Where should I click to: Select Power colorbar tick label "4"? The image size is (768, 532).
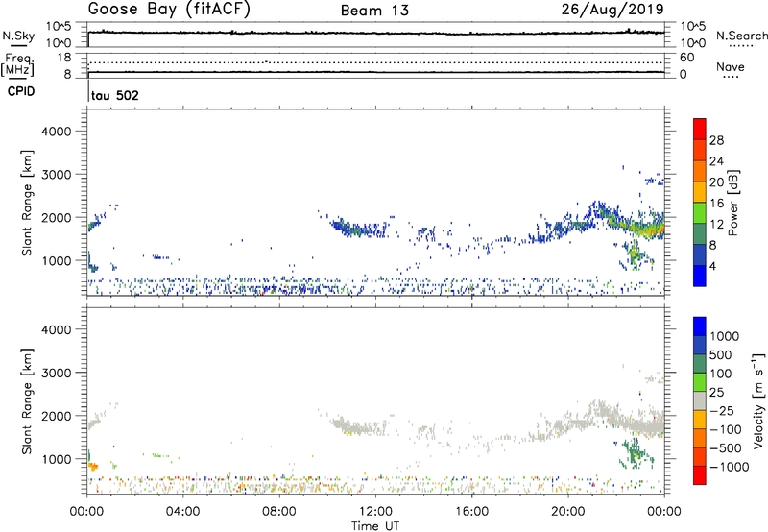(x=712, y=266)
